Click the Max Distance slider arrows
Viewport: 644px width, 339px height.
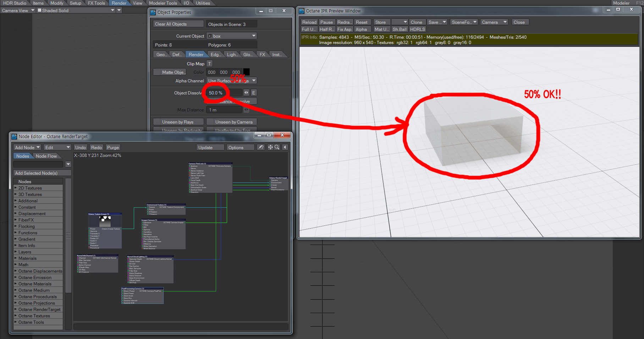[x=246, y=110]
